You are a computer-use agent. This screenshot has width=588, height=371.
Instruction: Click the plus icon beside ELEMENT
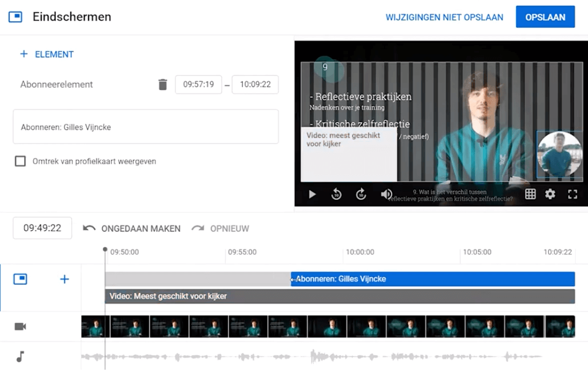point(23,54)
